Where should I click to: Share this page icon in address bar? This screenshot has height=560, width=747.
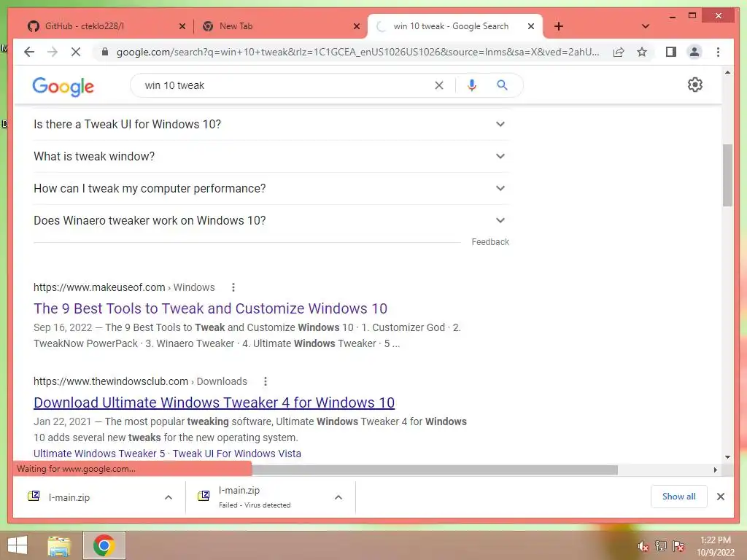click(x=619, y=52)
